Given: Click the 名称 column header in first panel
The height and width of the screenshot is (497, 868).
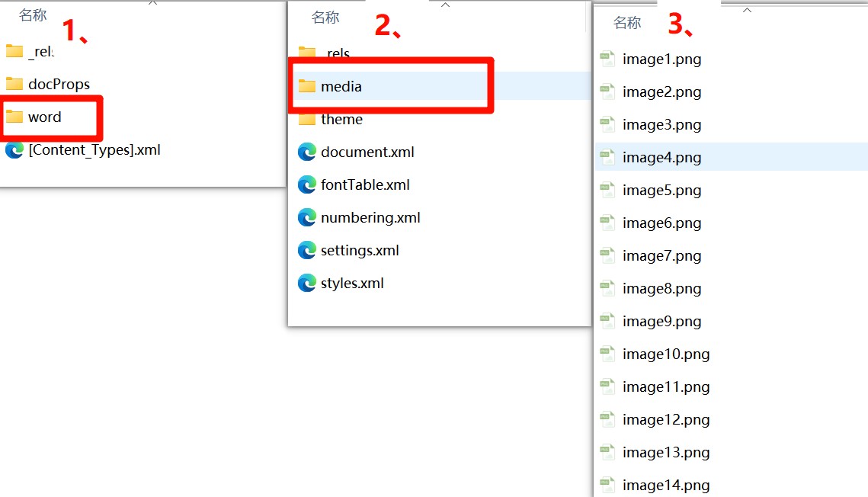Looking at the screenshot, I should [33, 15].
